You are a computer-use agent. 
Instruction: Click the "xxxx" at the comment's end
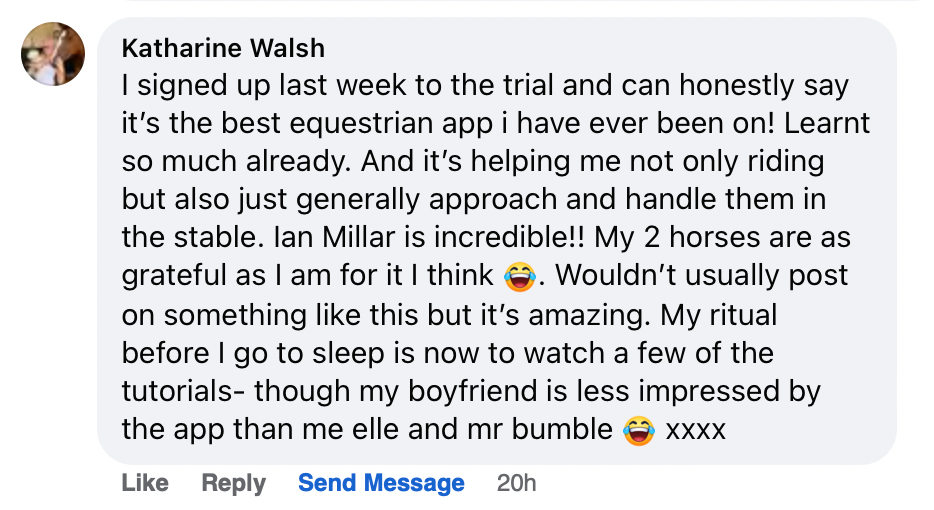click(695, 430)
